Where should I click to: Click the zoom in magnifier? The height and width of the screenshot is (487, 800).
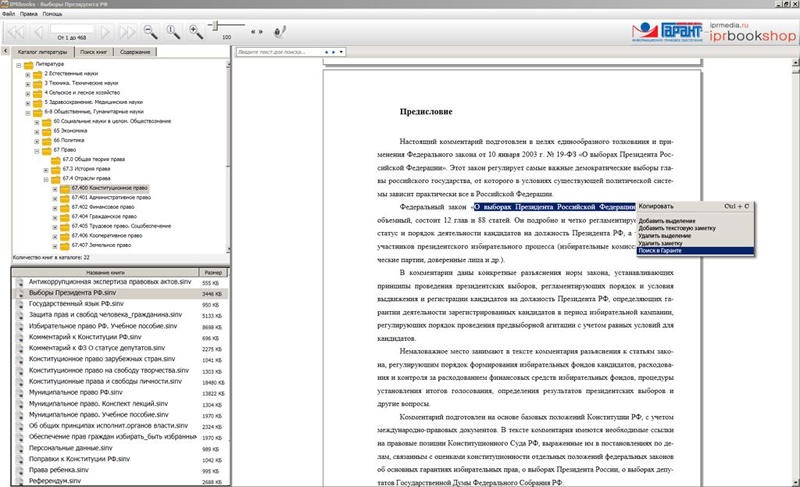(197, 32)
